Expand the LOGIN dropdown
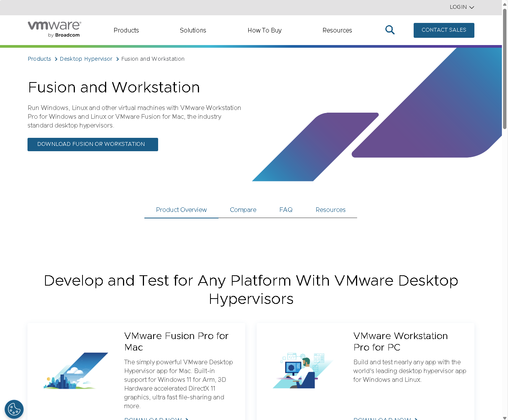 point(462,7)
